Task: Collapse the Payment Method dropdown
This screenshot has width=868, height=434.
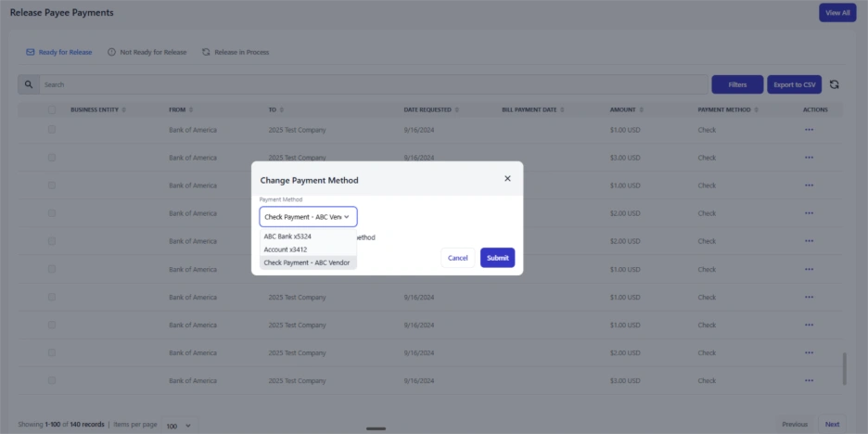Action: 308,217
